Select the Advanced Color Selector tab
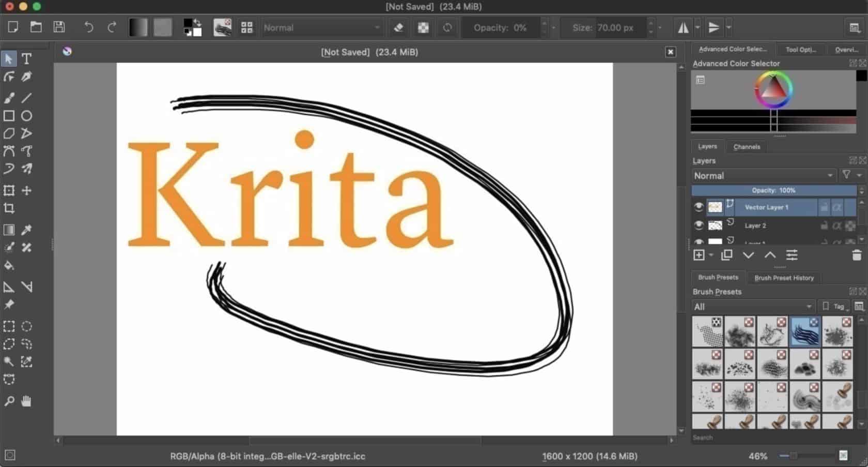This screenshot has height=467, width=868. click(x=733, y=49)
